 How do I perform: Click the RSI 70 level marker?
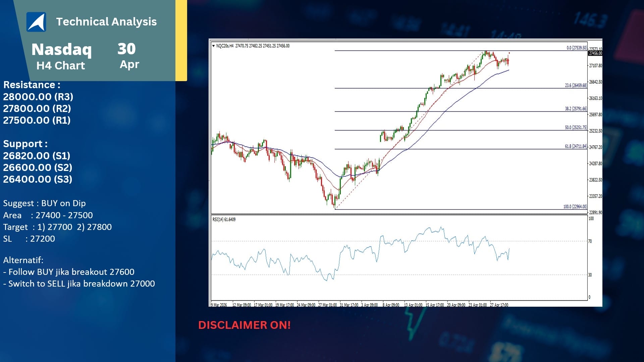(590, 241)
